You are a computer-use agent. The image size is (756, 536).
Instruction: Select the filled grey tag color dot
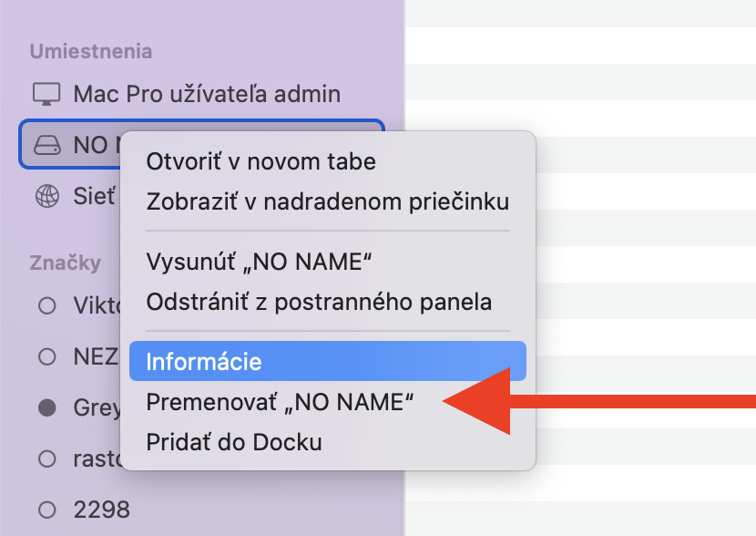click(x=46, y=408)
